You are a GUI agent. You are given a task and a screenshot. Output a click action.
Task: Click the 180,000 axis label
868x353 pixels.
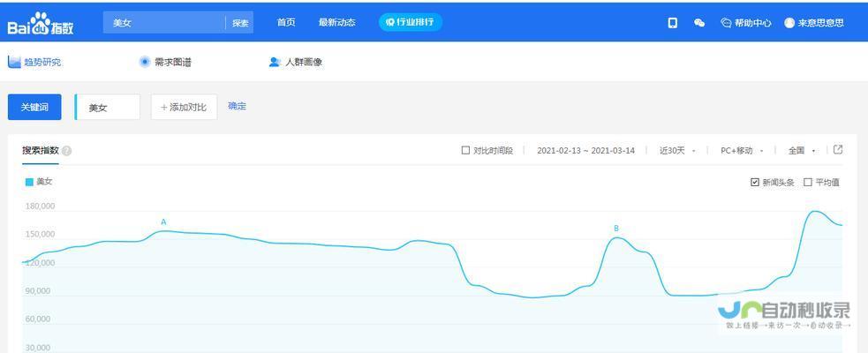pyautogui.click(x=40, y=207)
